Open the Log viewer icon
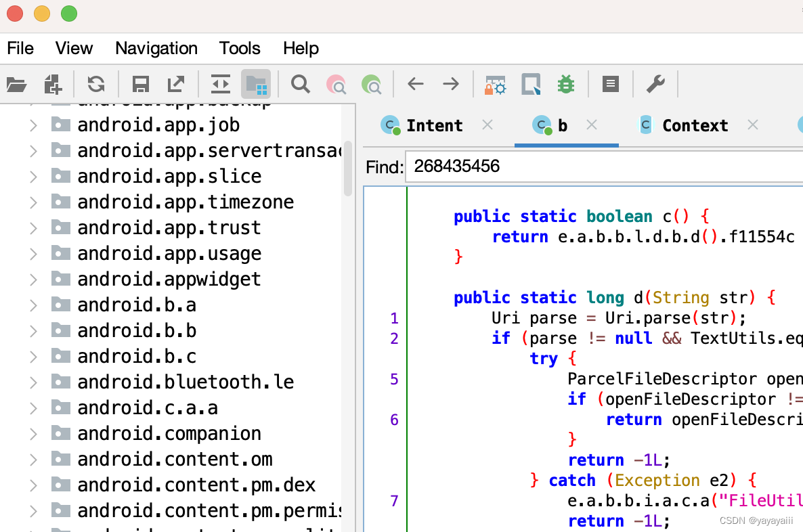This screenshot has width=803, height=532. pyautogui.click(x=611, y=84)
